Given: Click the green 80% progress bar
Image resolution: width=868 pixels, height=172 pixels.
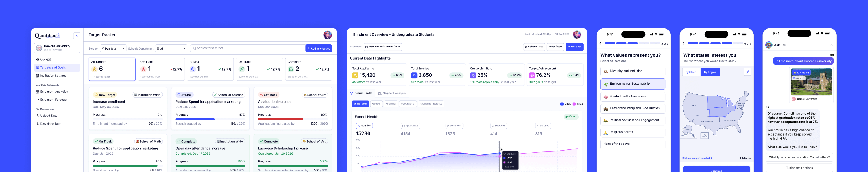Looking at the screenshot, I should (125, 166).
